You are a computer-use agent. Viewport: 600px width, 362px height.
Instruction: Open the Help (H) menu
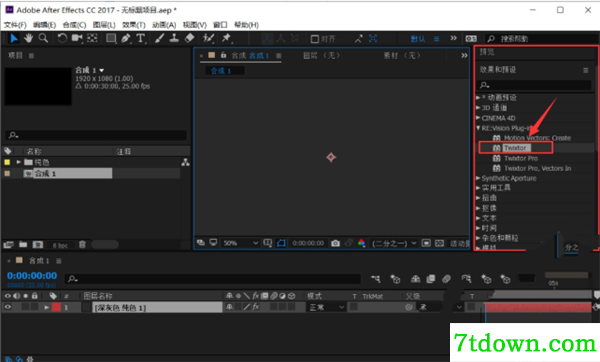(246, 25)
